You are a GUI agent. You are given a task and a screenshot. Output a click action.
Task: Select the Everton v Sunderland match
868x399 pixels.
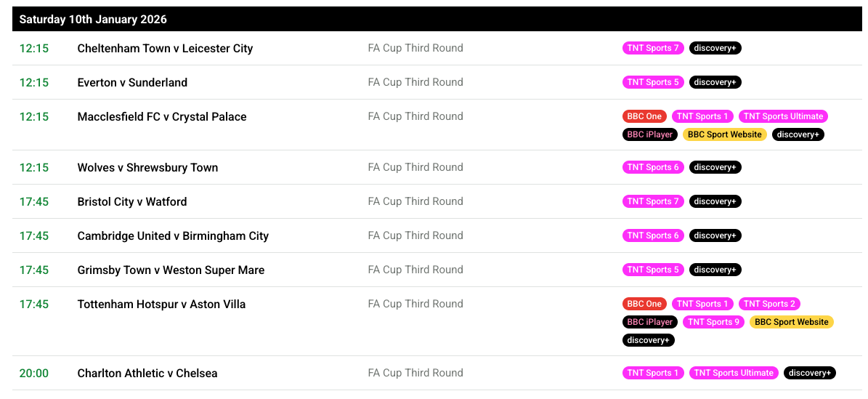pos(132,83)
